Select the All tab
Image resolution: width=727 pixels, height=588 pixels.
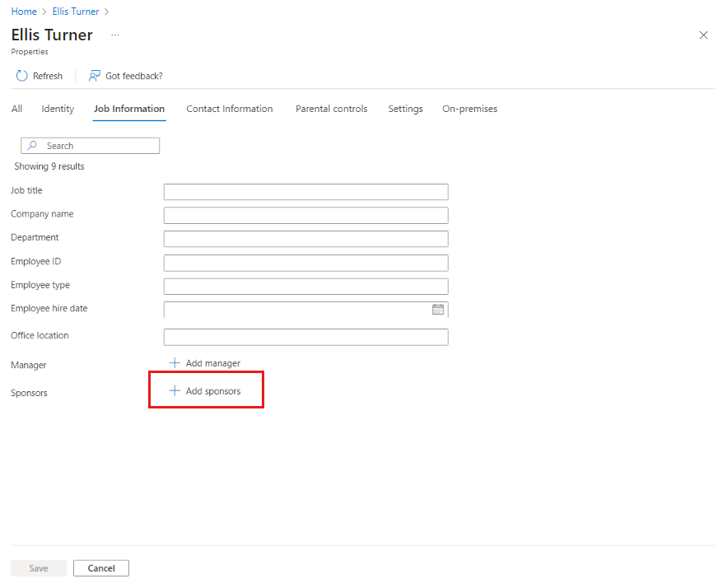(16, 108)
